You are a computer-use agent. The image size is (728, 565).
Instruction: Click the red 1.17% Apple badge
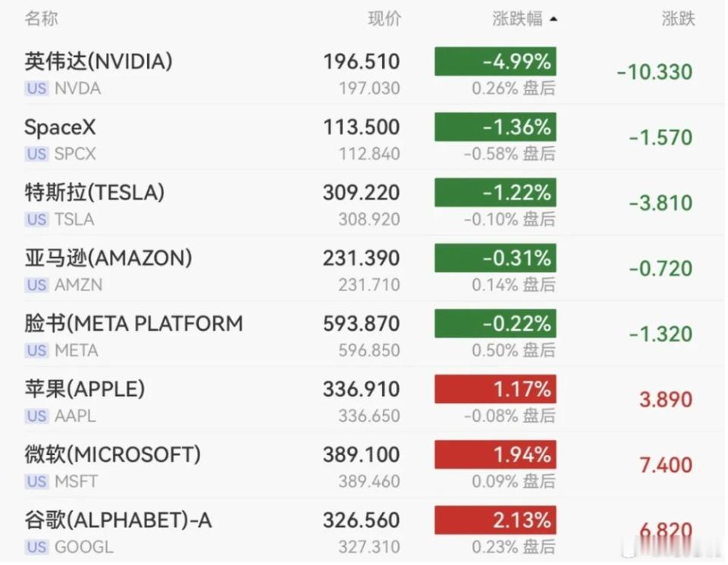coord(495,389)
